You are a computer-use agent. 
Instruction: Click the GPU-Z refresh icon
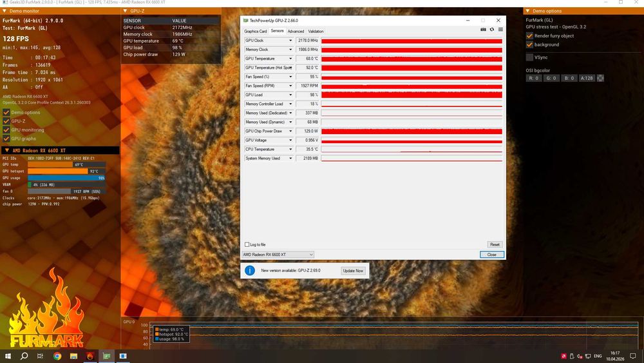tap(491, 30)
